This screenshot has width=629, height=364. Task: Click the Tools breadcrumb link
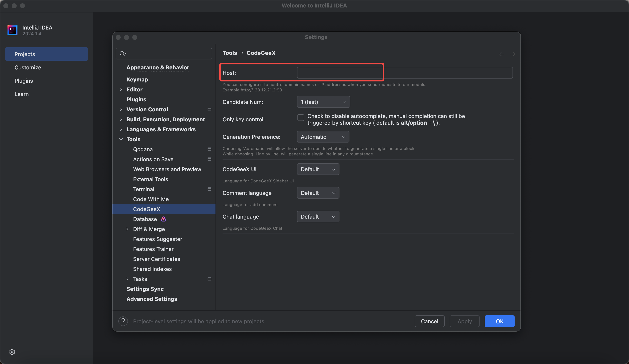click(230, 53)
